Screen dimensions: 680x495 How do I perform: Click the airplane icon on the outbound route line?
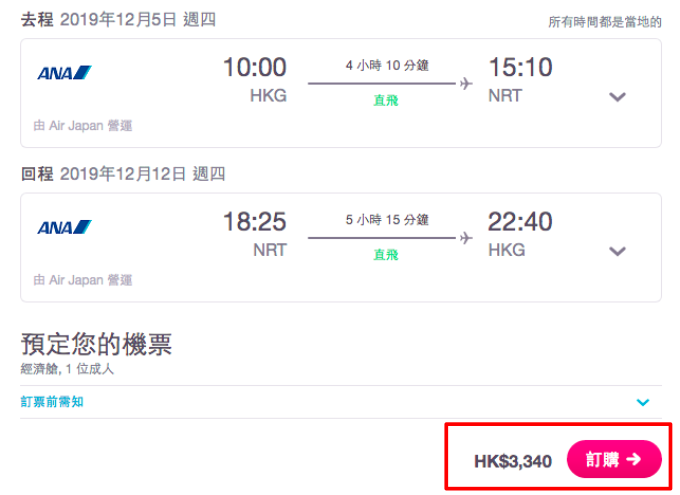[466, 83]
